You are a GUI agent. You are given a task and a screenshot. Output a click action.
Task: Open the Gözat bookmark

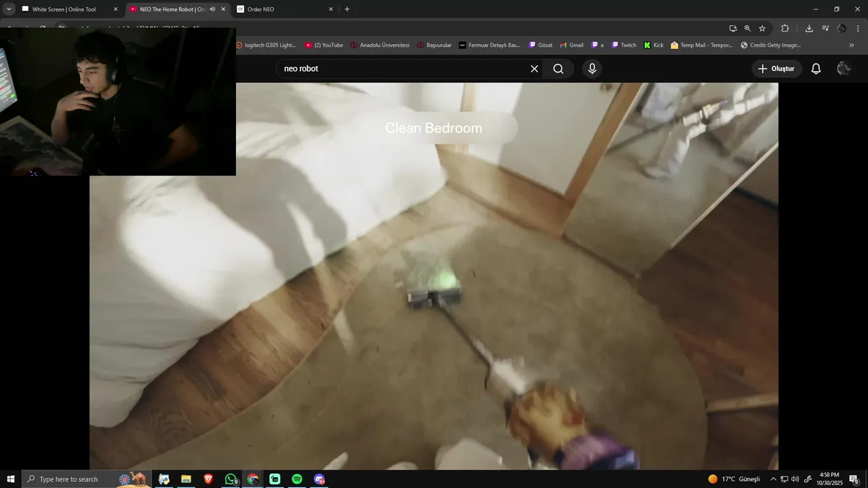(x=540, y=45)
